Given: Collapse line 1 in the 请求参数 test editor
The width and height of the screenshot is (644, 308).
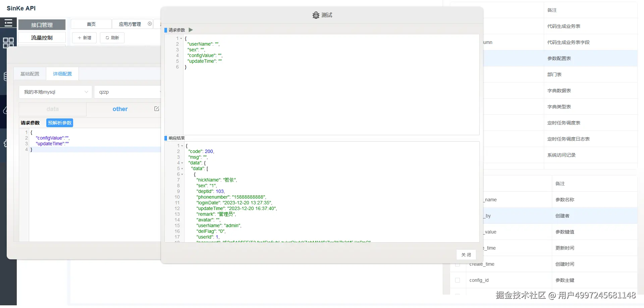Looking at the screenshot, I should click(181, 39).
